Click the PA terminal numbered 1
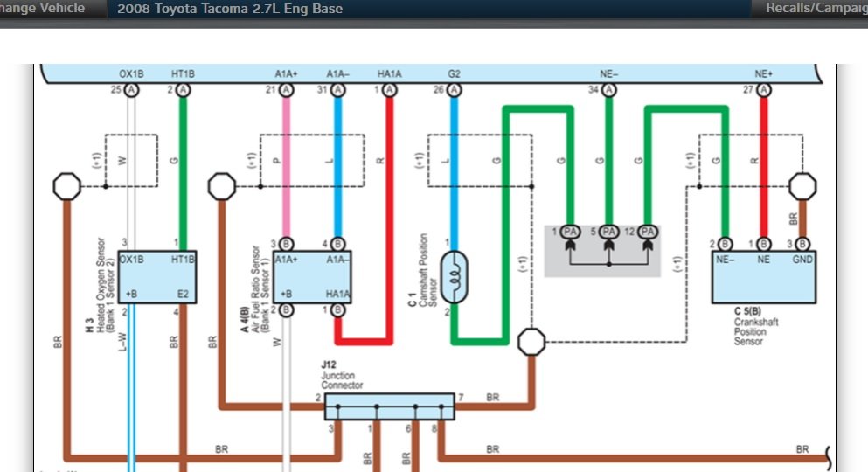 pos(570,232)
